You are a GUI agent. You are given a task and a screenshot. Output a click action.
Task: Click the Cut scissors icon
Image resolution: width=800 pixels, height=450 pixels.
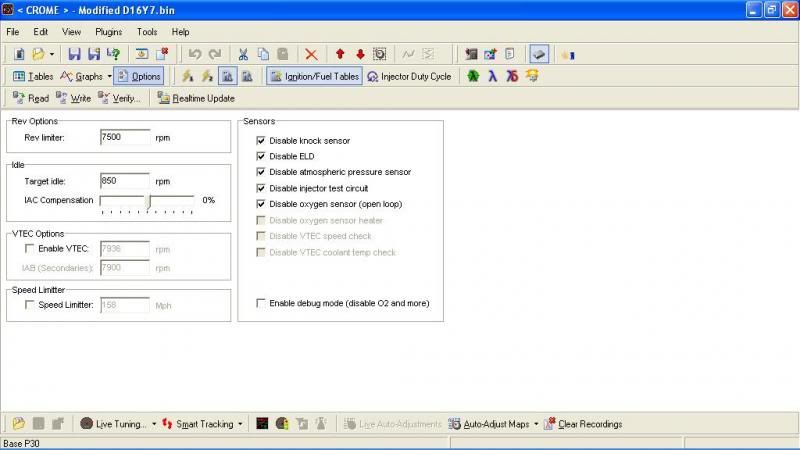243,54
